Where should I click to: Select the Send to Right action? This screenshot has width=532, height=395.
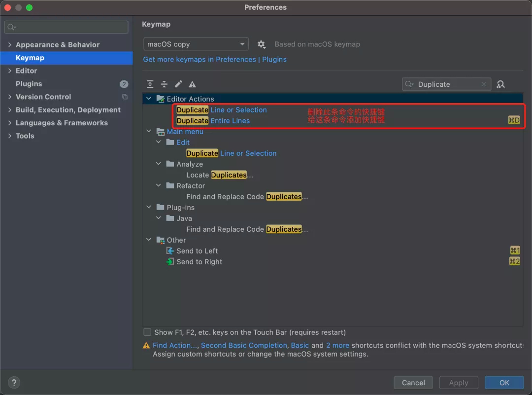(199, 262)
